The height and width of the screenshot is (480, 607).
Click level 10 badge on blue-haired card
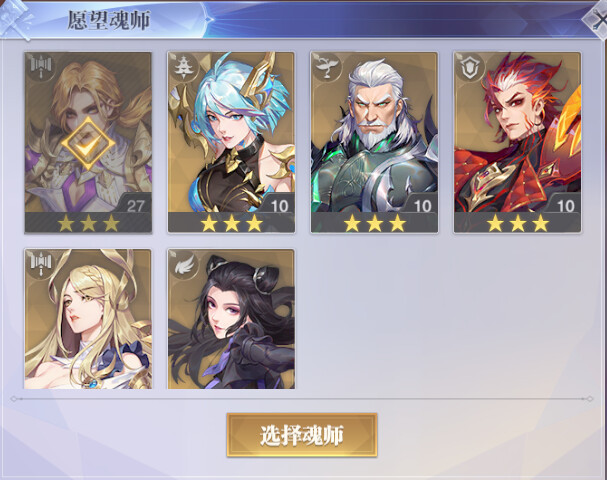point(279,206)
